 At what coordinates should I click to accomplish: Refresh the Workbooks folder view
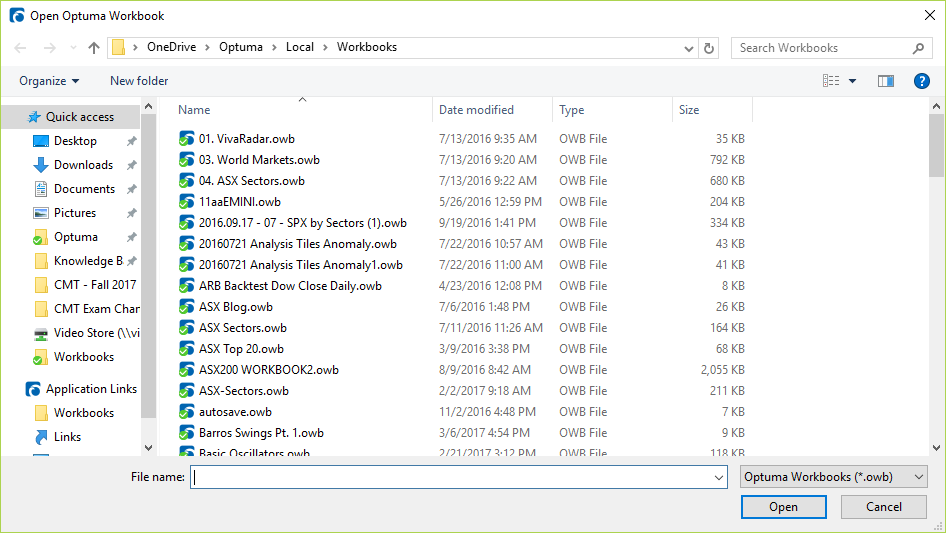pyautogui.click(x=709, y=48)
